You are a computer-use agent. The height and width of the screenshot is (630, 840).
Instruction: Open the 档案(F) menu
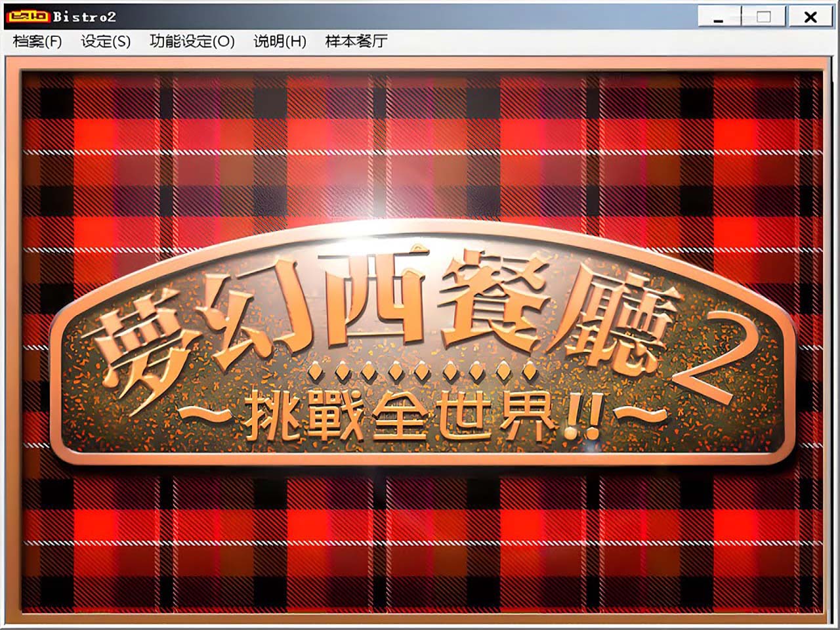pos(37,41)
